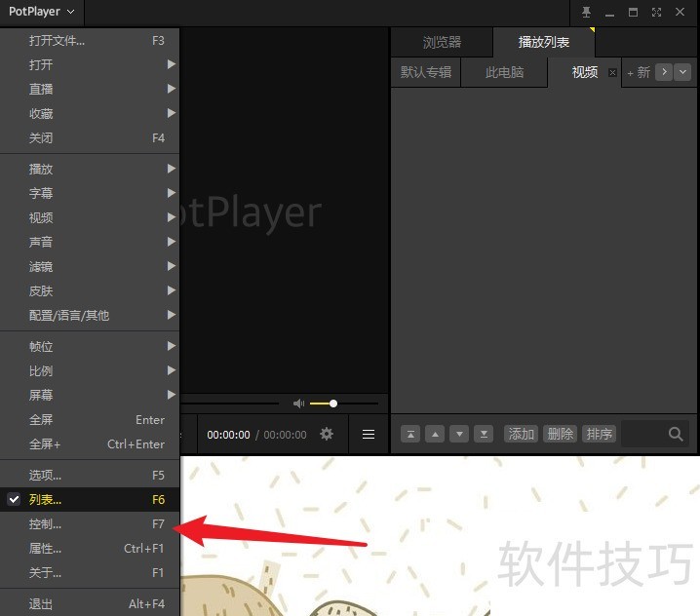700x616 pixels.
Task: Click the 添加 button in playlist
Action: pos(522,435)
